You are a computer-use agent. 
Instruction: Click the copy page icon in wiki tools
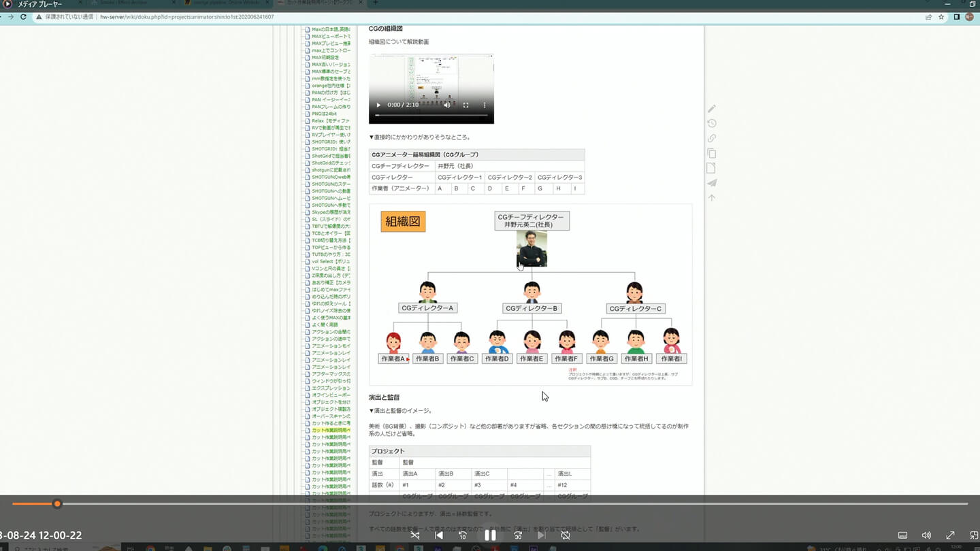pyautogui.click(x=712, y=153)
